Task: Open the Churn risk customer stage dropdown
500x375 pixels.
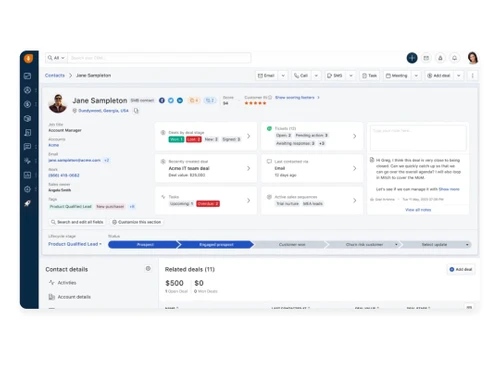Action: 396,245
